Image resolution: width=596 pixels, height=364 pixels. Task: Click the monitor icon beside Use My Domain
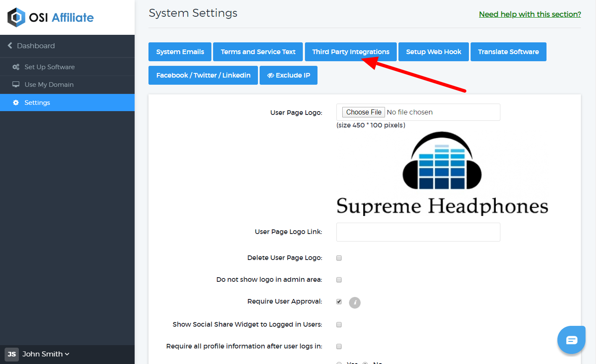[16, 84]
